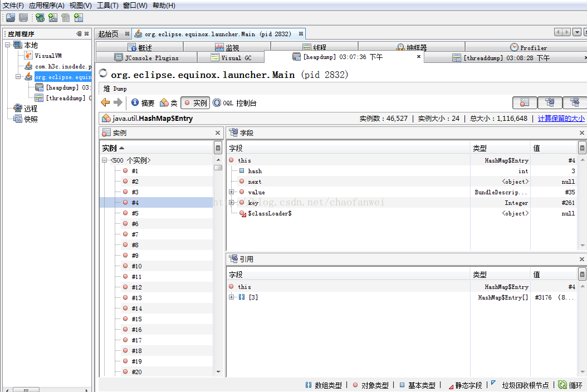Open column chooser in the 字段 table
Image resolution: width=587 pixels, height=392 pixels.
[x=582, y=148]
